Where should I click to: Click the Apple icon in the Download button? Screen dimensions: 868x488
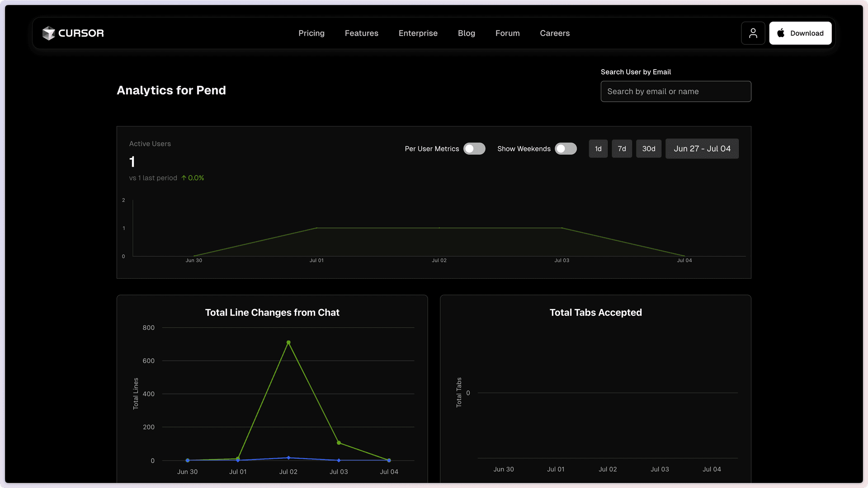pos(780,33)
